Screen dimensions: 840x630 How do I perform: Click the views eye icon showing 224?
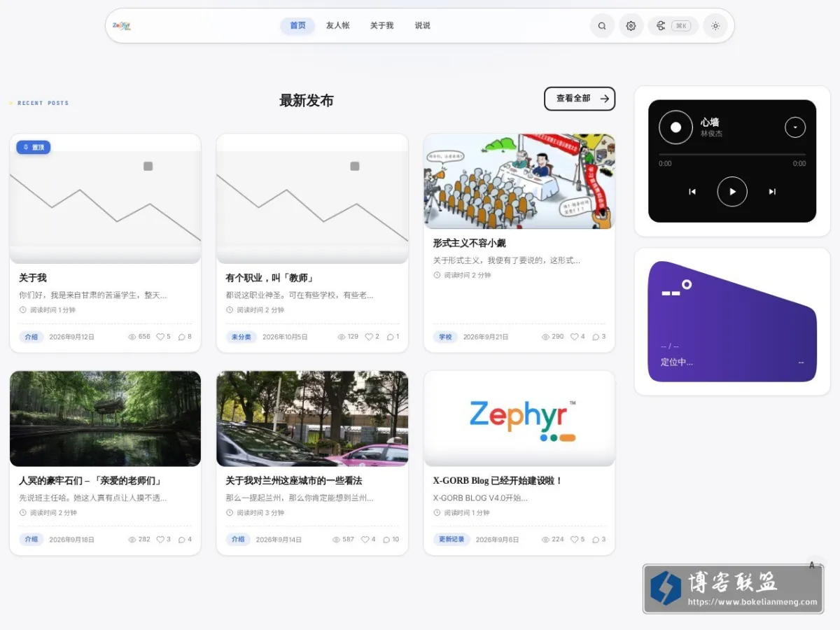pyautogui.click(x=546, y=540)
